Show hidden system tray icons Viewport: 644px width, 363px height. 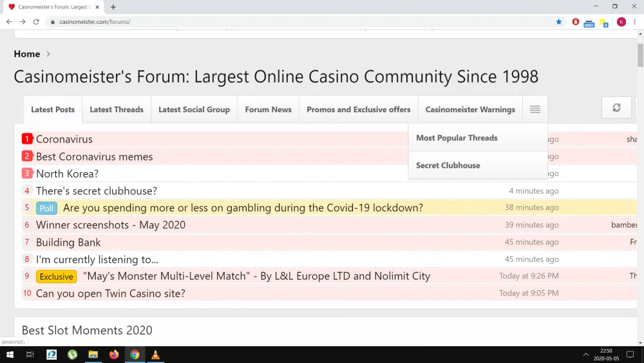[585, 355]
